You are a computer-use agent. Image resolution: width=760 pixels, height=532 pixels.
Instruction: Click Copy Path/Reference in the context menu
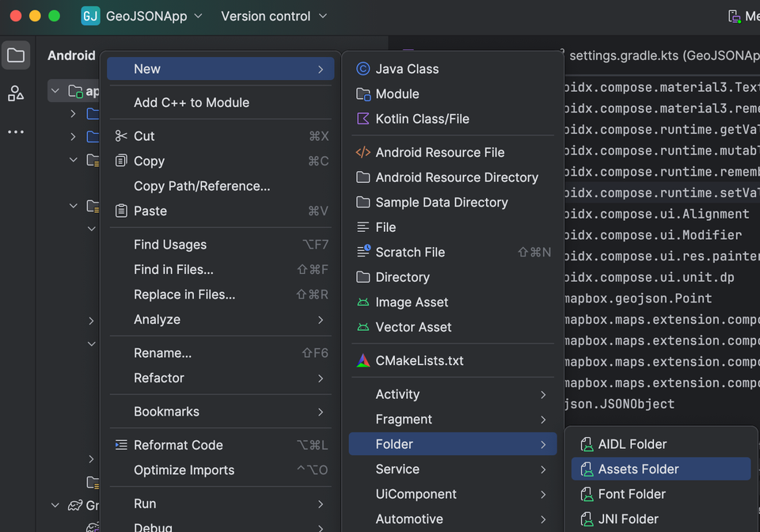coord(202,186)
